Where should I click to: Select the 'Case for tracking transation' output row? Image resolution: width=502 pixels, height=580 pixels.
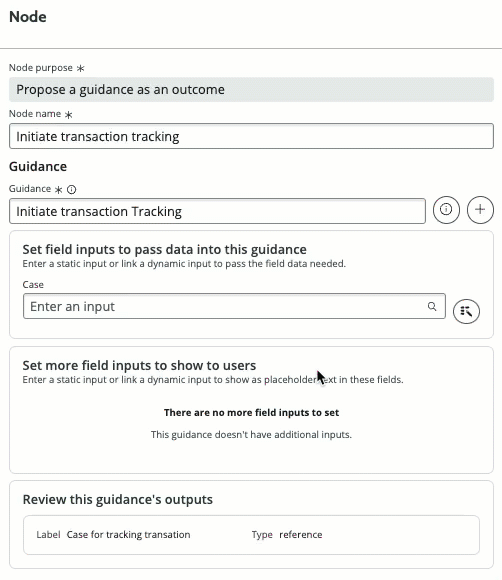pyautogui.click(x=251, y=535)
